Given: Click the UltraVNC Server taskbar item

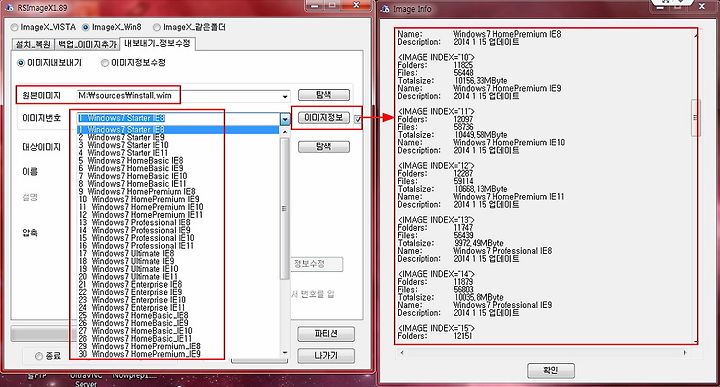Looking at the screenshot, I should (85, 379).
